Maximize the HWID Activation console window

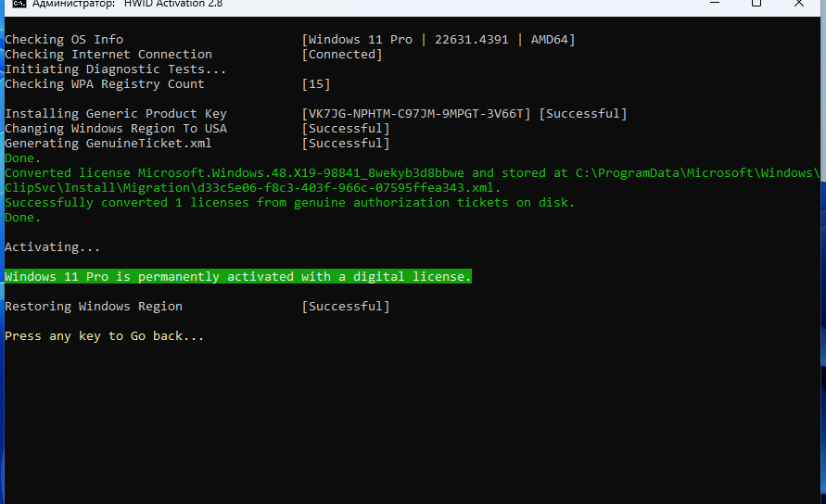[x=756, y=3]
